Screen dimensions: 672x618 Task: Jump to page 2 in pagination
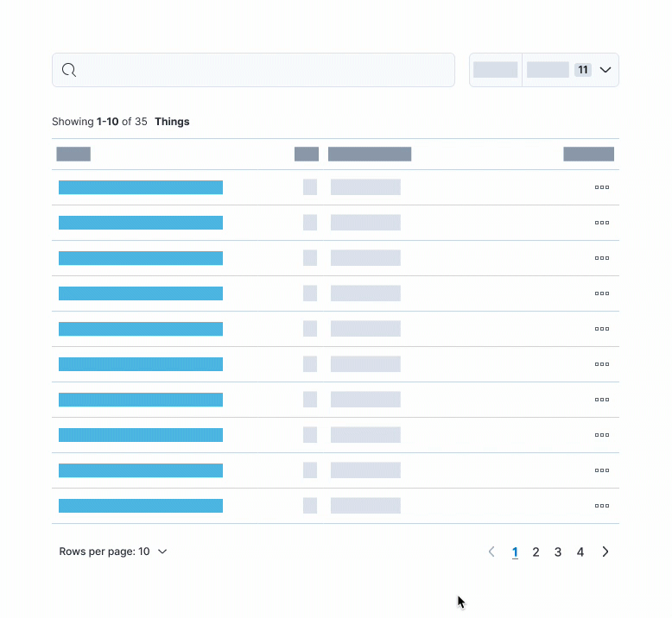[x=536, y=552]
